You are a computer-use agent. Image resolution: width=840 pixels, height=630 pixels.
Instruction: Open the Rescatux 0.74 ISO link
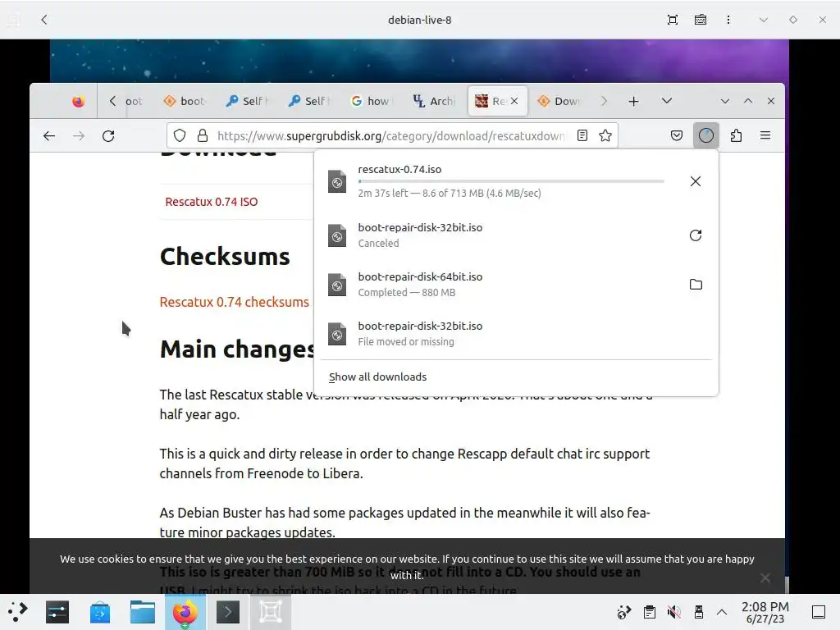(x=211, y=202)
